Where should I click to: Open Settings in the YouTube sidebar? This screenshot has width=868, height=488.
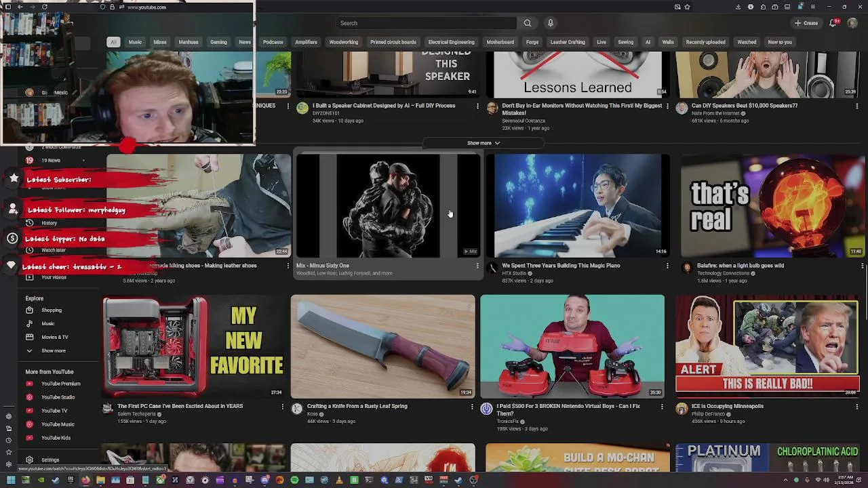click(x=50, y=460)
